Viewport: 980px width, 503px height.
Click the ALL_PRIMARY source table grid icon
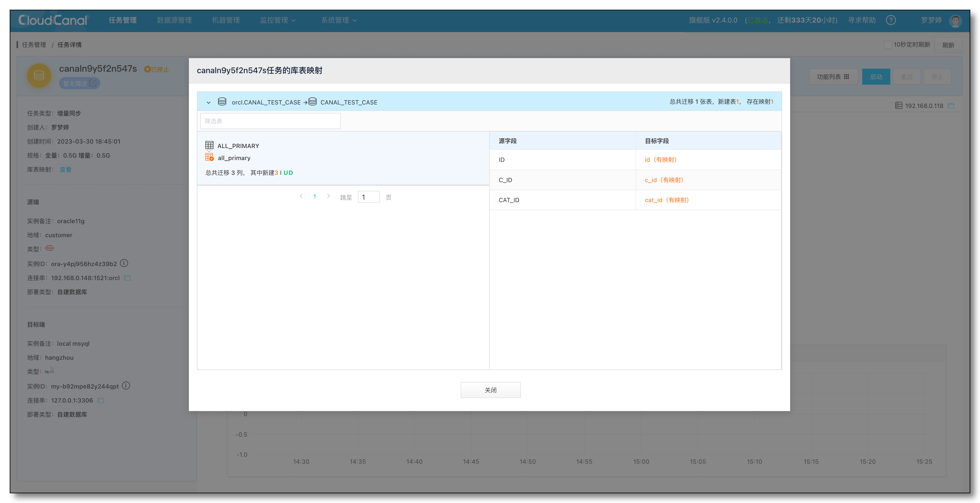209,145
